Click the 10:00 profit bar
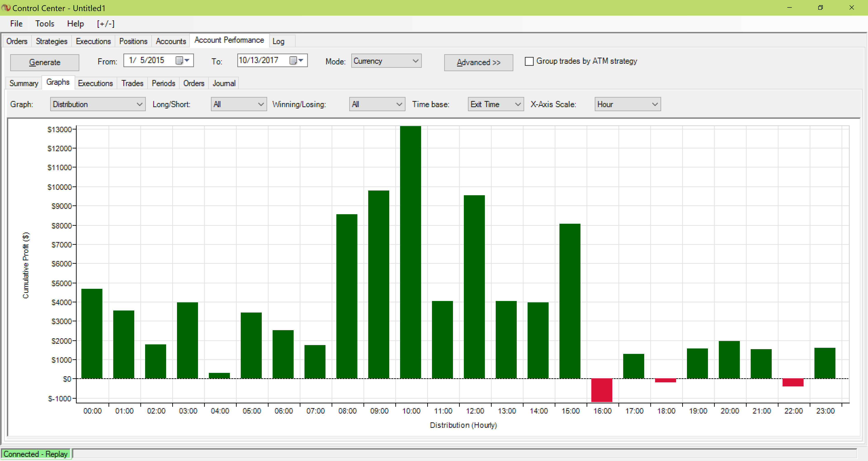868x461 pixels. [x=410, y=252]
